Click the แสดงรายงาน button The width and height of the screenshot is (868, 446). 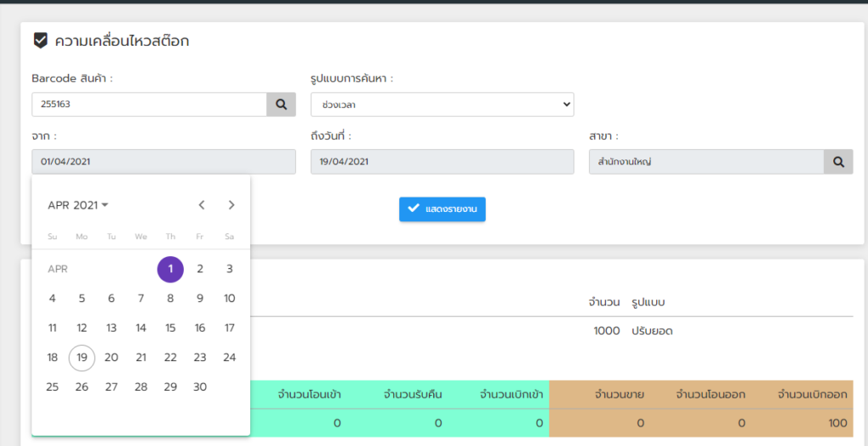click(442, 209)
